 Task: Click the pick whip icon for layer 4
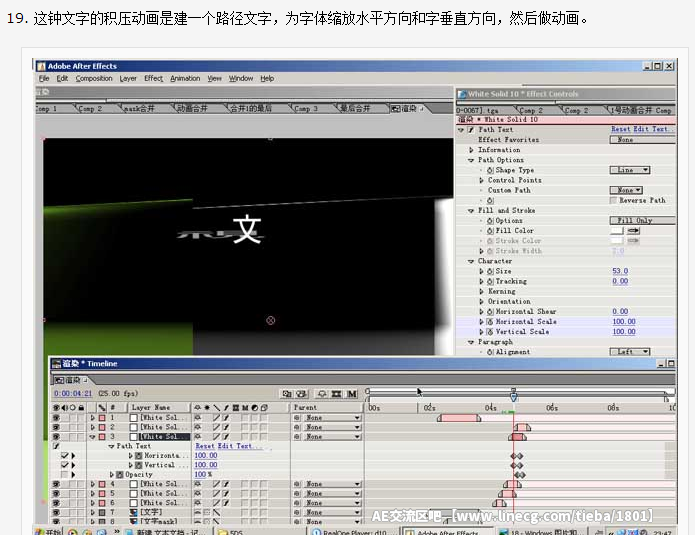click(297, 484)
